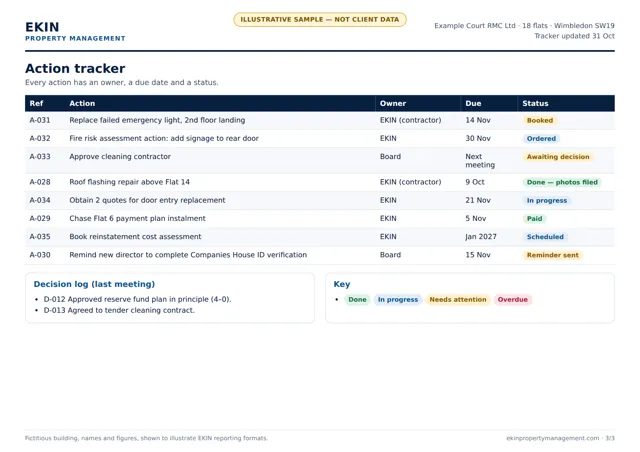This screenshot has height=452, width=640.
Task: Select 'Approve cleaning contractor' action
Action: pyautogui.click(x=120, y=156)
